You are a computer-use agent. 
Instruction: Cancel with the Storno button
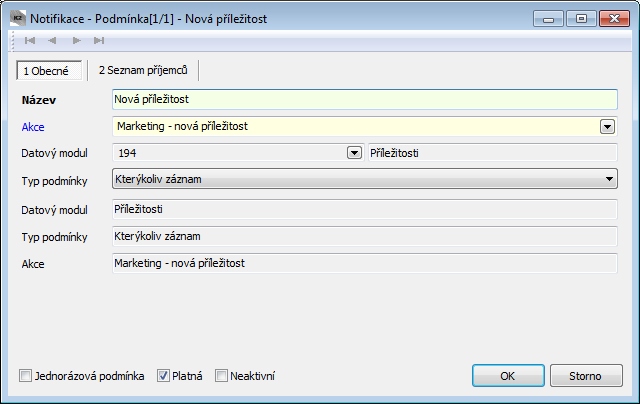586,375
